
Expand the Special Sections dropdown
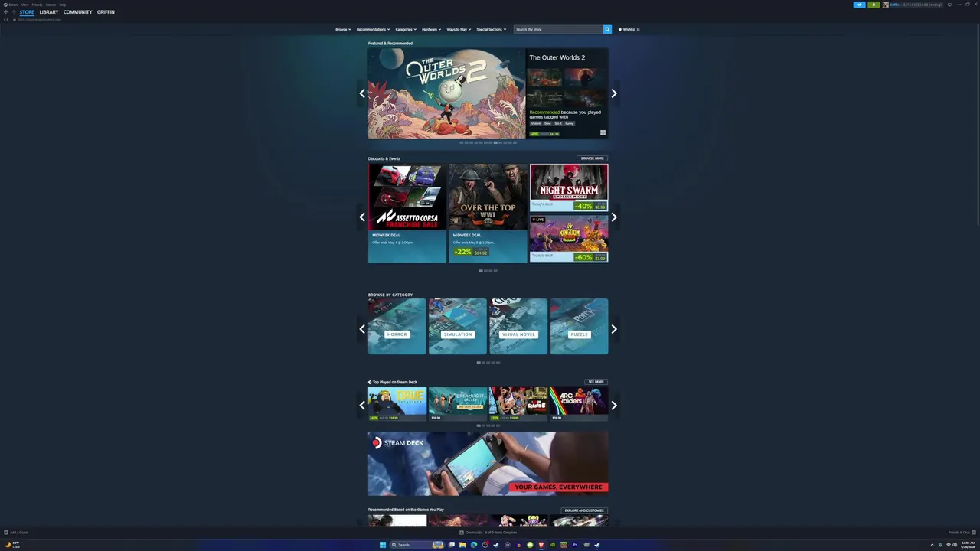pyautogui.click(x=492, y=29)
